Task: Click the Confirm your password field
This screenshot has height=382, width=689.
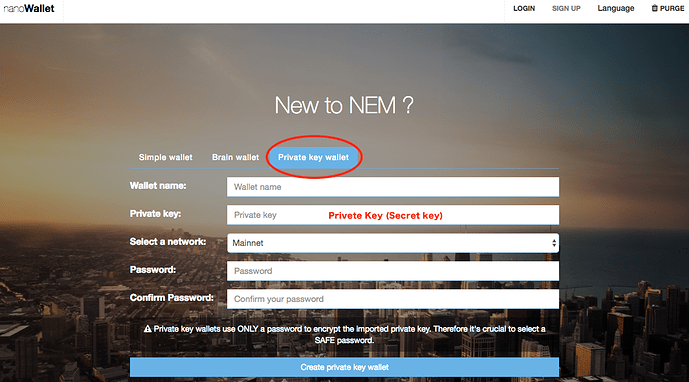Action: (393, 299)
